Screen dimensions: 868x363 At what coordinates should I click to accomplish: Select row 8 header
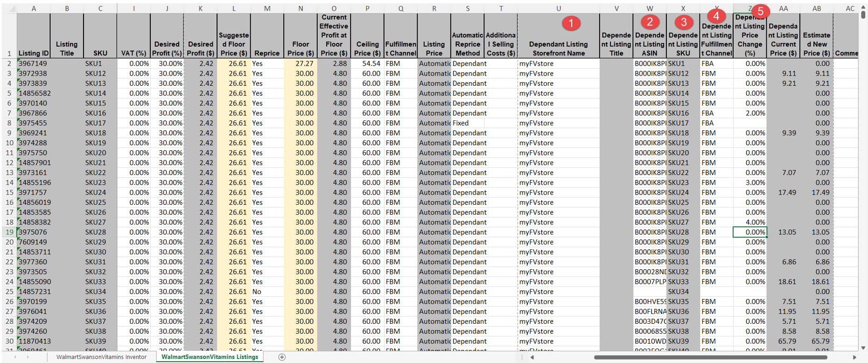coord(9,123)
